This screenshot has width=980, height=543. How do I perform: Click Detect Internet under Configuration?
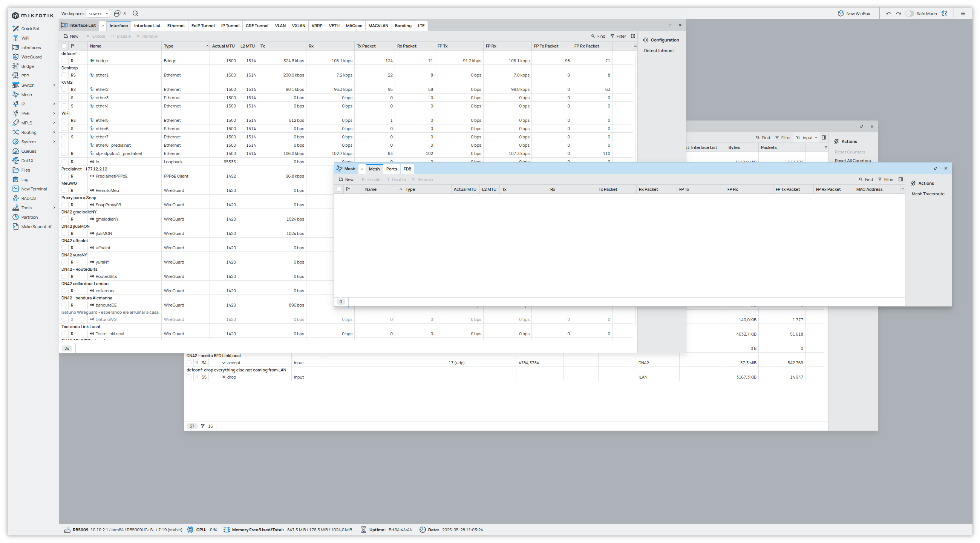[658, 51]
